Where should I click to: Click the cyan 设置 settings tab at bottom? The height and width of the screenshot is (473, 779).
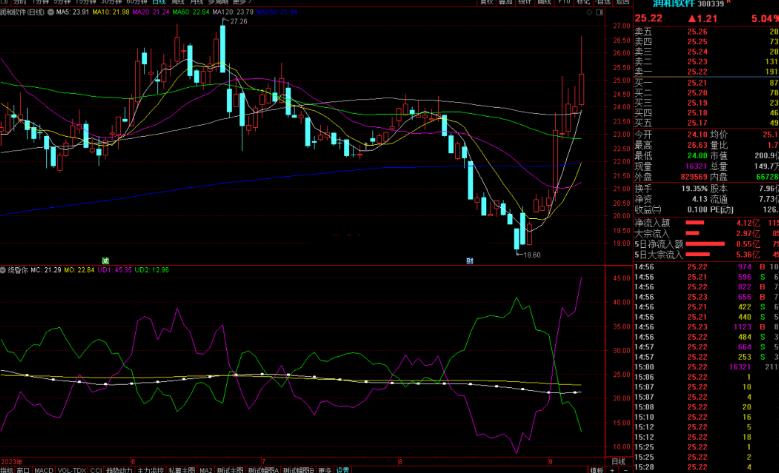pos(343,470)
